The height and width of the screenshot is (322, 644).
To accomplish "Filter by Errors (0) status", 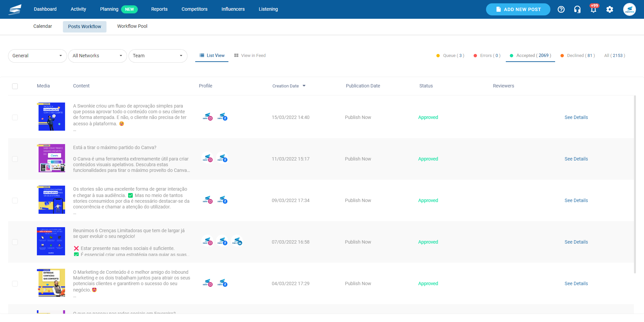I will (x=487, y=56).
